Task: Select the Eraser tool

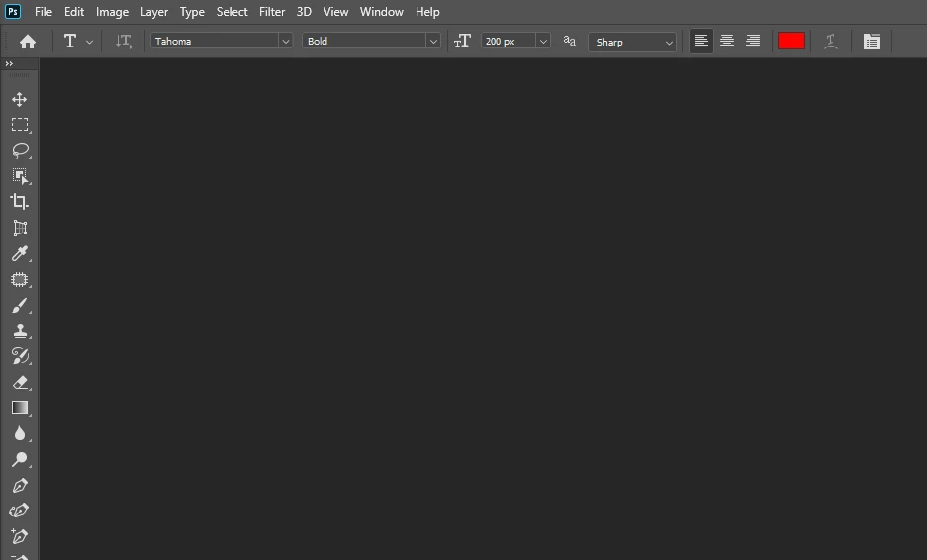Action: (20, 382)
